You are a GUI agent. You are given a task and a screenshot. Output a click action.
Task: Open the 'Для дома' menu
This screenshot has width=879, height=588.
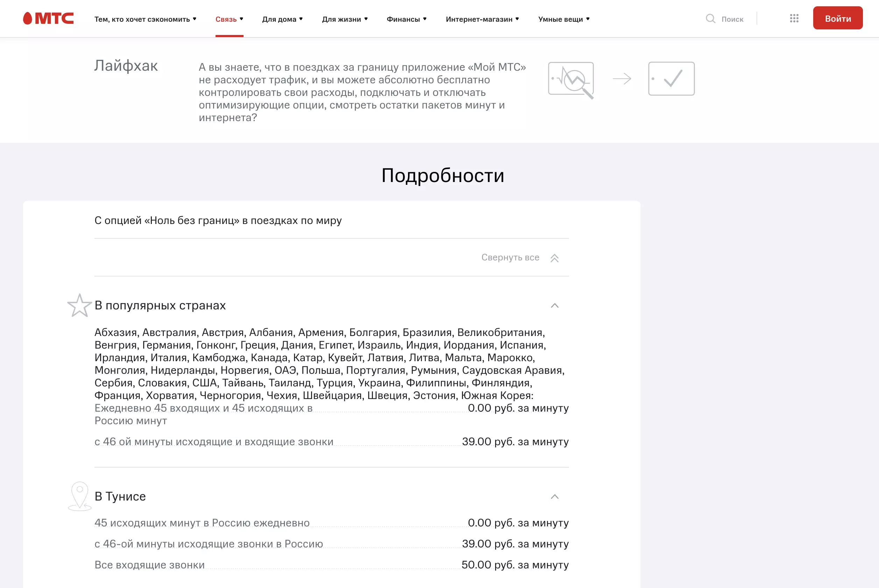click(283, 19)
